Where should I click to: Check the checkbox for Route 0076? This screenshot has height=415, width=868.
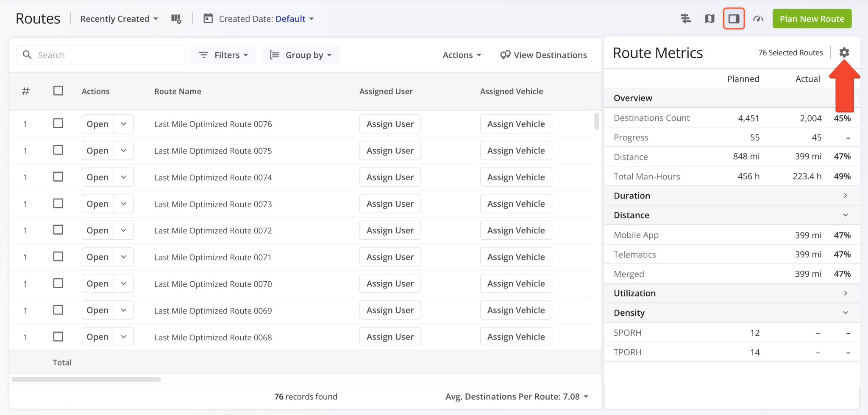[58, 123]
